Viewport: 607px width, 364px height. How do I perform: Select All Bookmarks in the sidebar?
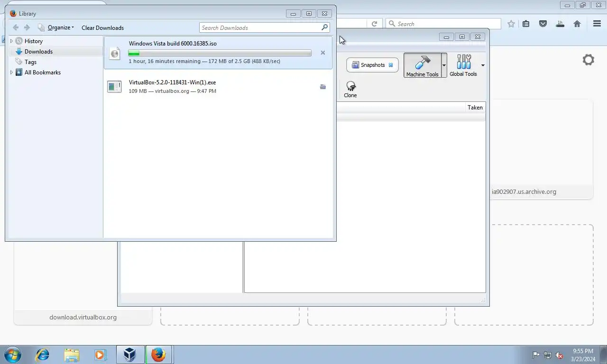(43, 73)
